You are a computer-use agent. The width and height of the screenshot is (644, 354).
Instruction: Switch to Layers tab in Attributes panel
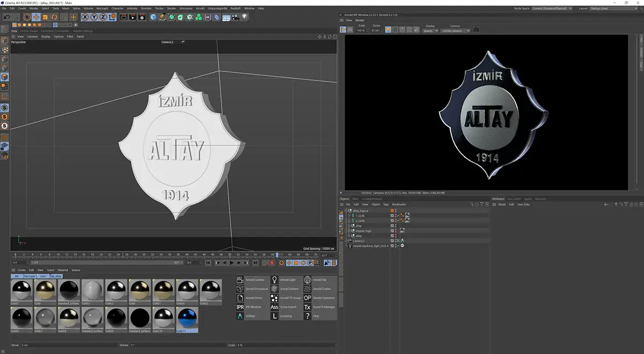point(528,199)
